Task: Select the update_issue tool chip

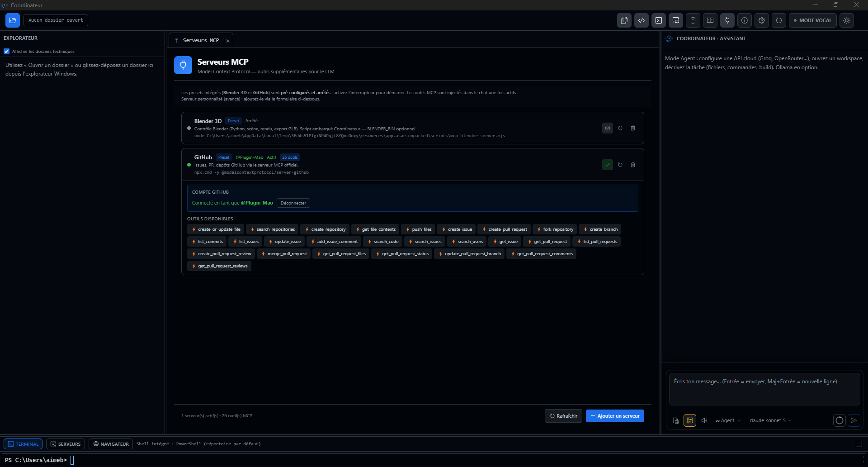Action: (284, 242)
